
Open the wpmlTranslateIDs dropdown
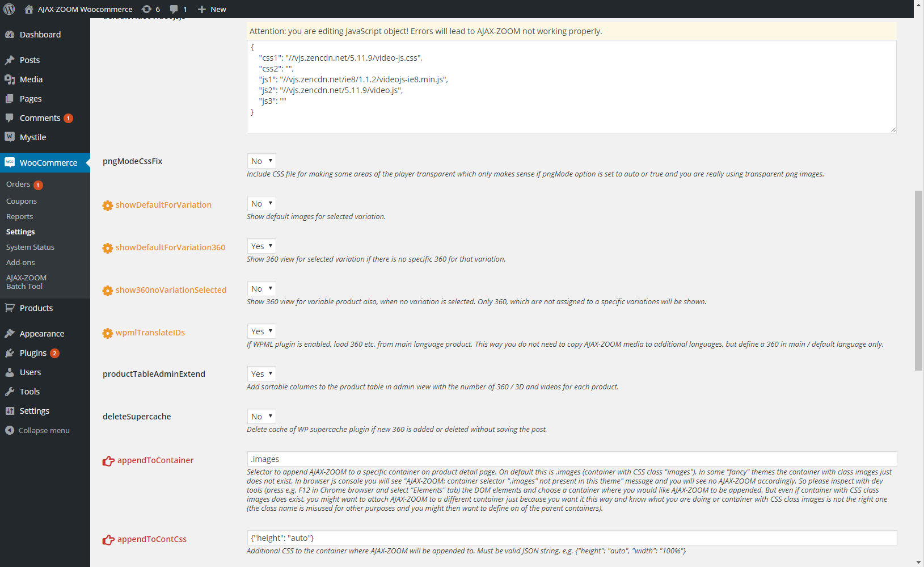(x=261, y=331)
